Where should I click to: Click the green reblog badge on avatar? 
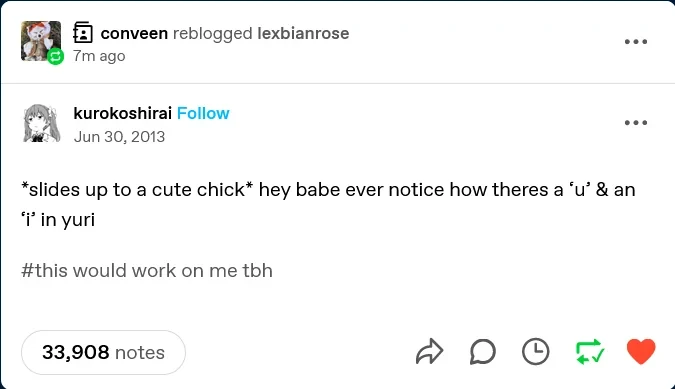[x=55, y=56]
